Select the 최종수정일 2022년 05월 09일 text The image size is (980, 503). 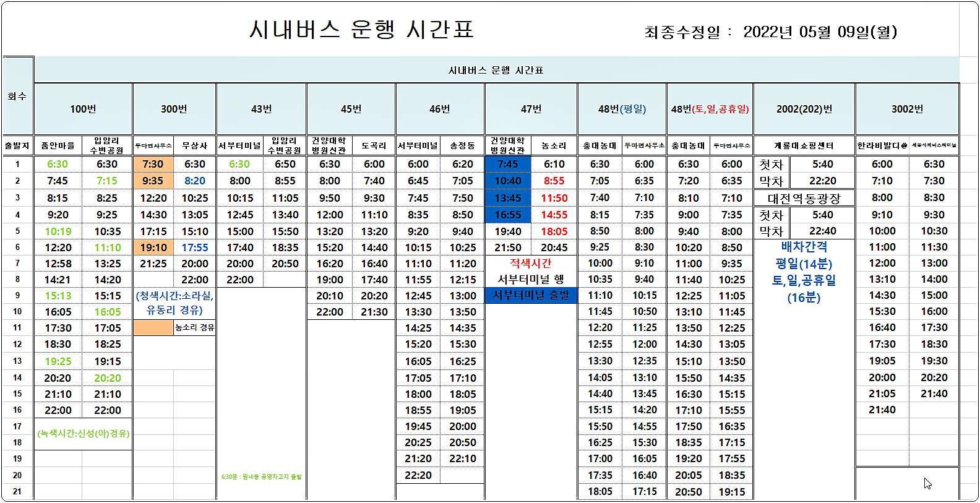(770, 32)
